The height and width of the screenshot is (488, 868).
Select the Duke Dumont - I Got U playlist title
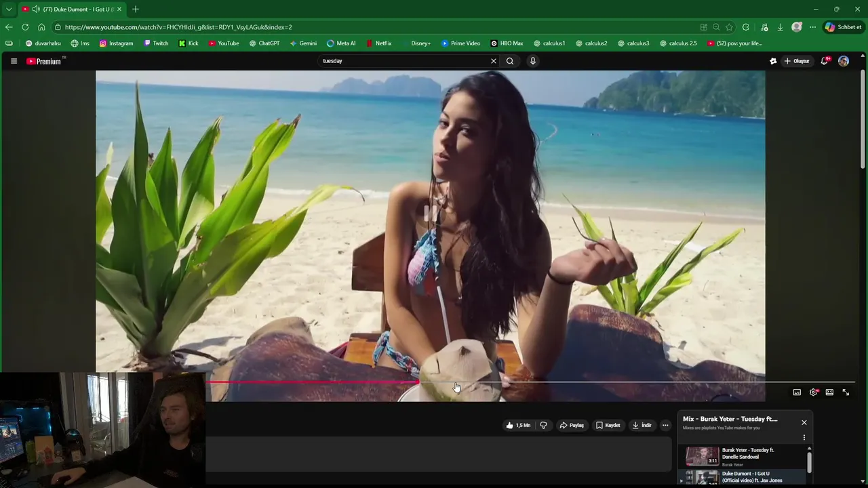[752, 477]
